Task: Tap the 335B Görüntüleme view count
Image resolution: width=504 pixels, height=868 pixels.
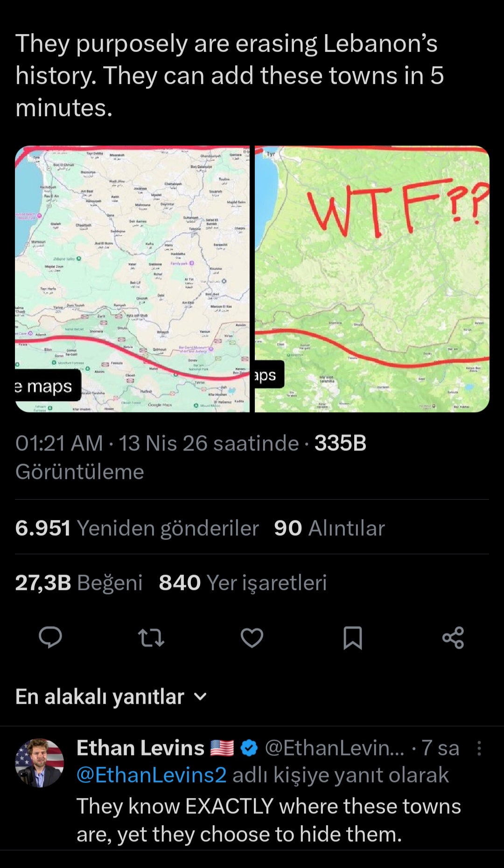Action: coord(191,457)
